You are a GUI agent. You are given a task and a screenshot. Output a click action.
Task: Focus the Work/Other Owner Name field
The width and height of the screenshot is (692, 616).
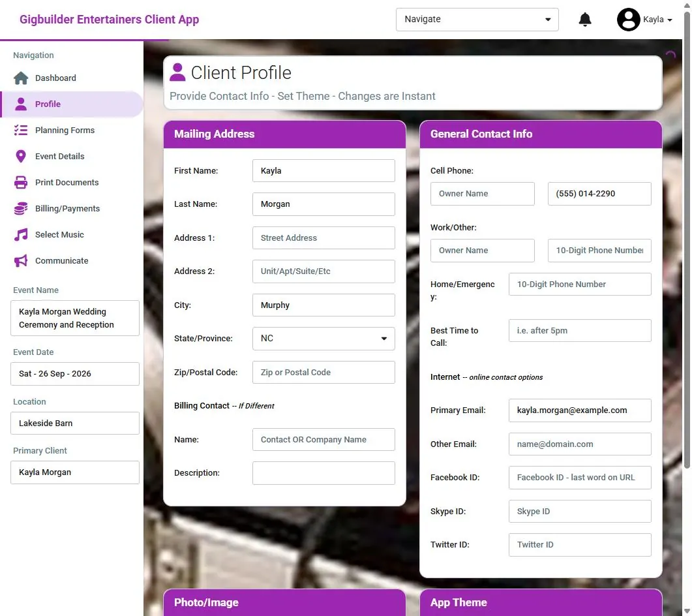(483, 251)
